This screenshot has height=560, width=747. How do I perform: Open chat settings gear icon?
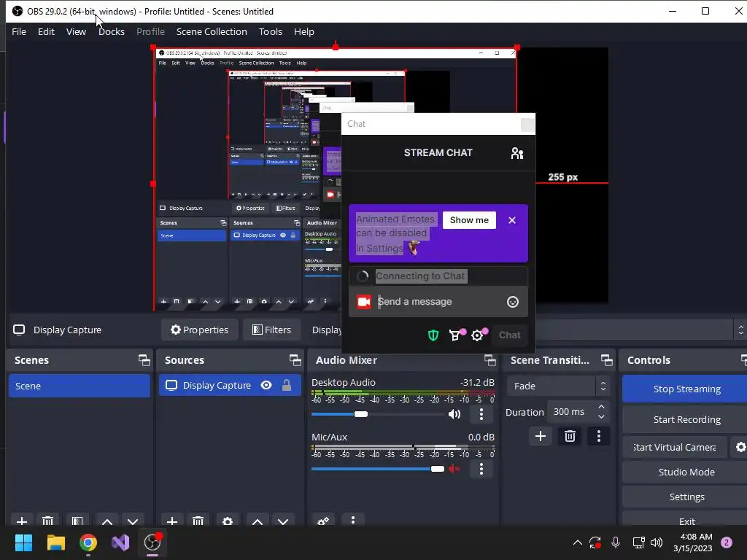(477, 335)
